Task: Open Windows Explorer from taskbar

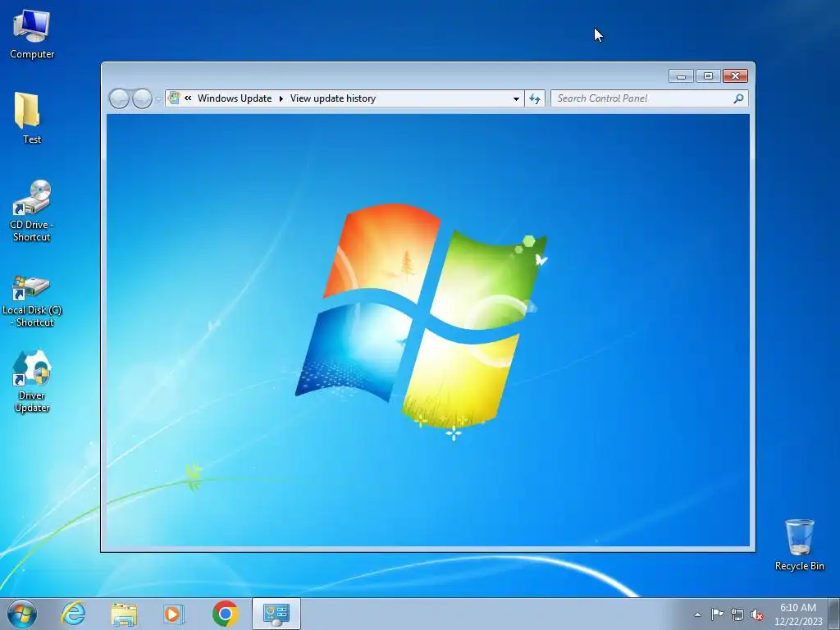Action: pyautogui.click(x=124, y=614)
